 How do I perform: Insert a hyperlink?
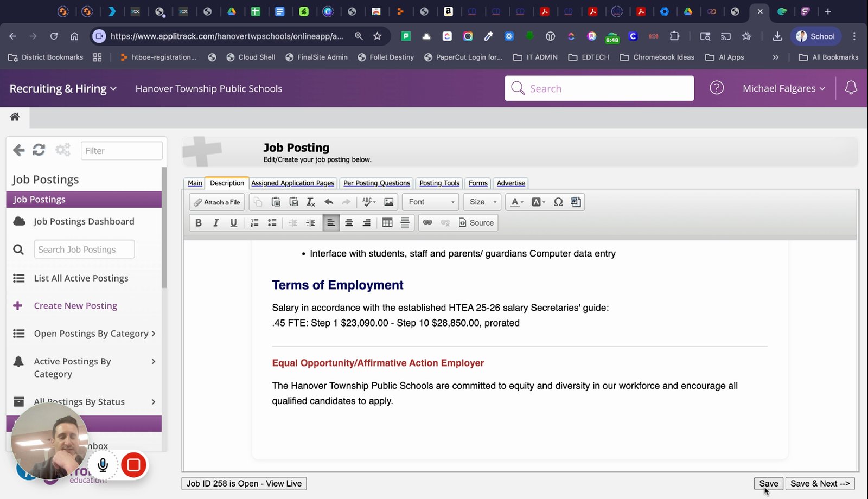coord(427,223)
